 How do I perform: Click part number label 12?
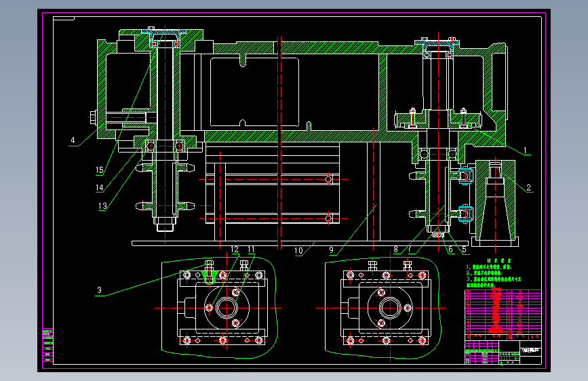235,249
